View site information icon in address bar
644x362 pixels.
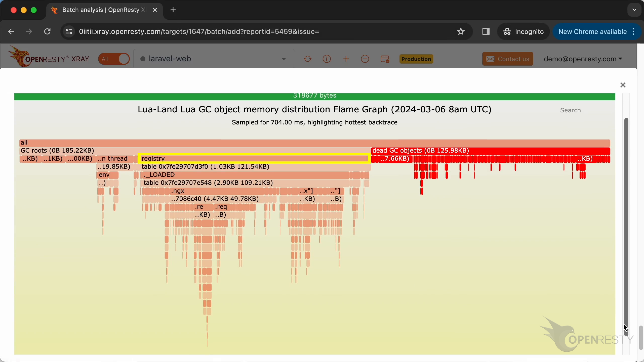point(69,31)
